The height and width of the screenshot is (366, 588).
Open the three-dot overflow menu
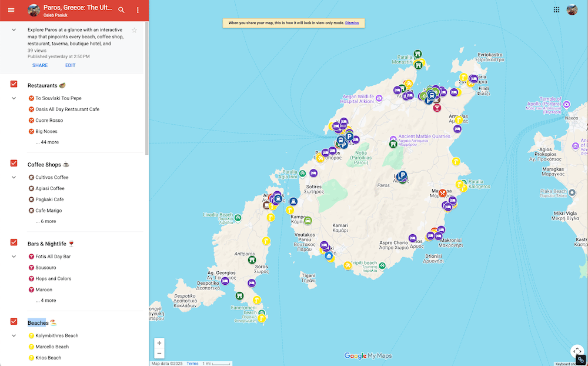[x=138, y=10]
